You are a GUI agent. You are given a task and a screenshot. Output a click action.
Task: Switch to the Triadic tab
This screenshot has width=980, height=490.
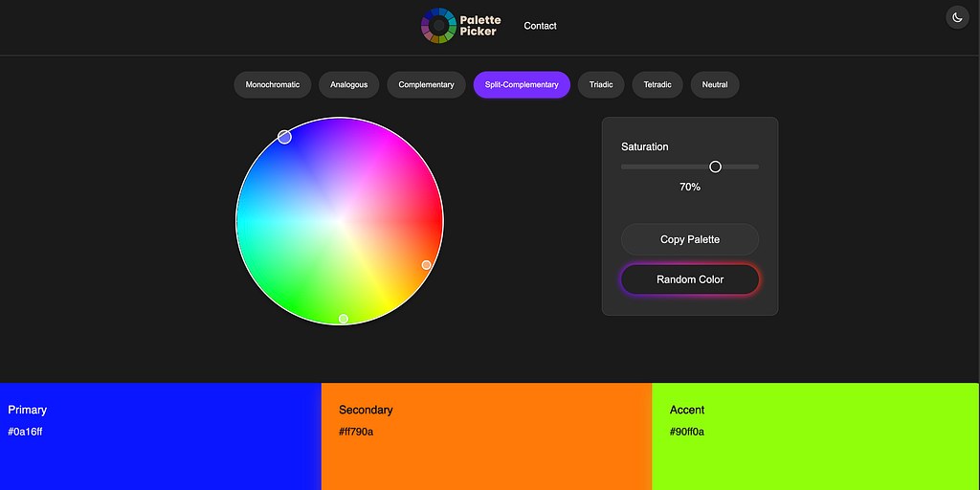(x=601, y=84)
